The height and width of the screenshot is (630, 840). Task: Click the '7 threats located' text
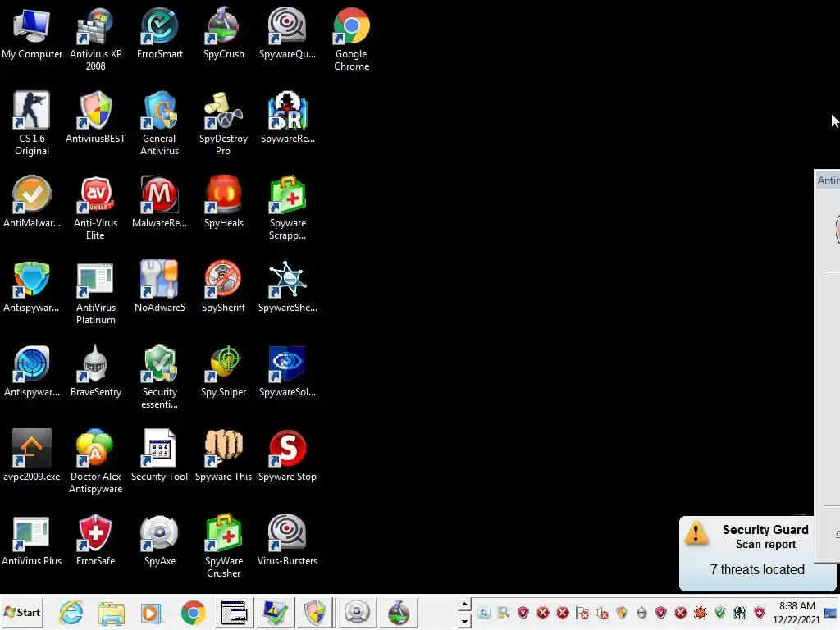tap(757, 569)
